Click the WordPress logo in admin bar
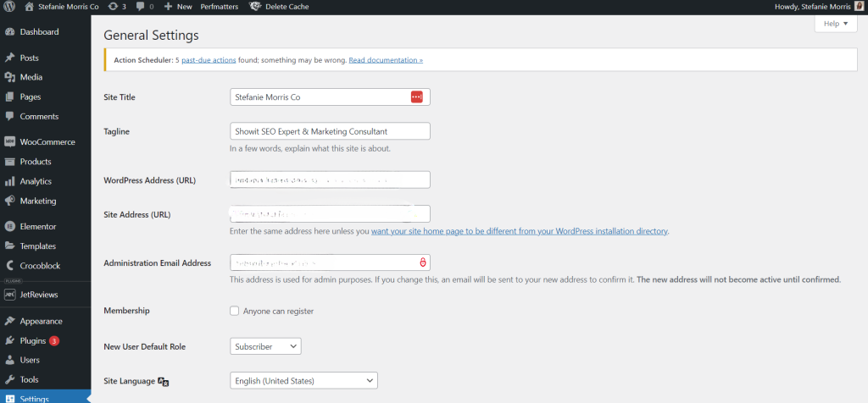The image size is (868, 403). tap(9, 7)
